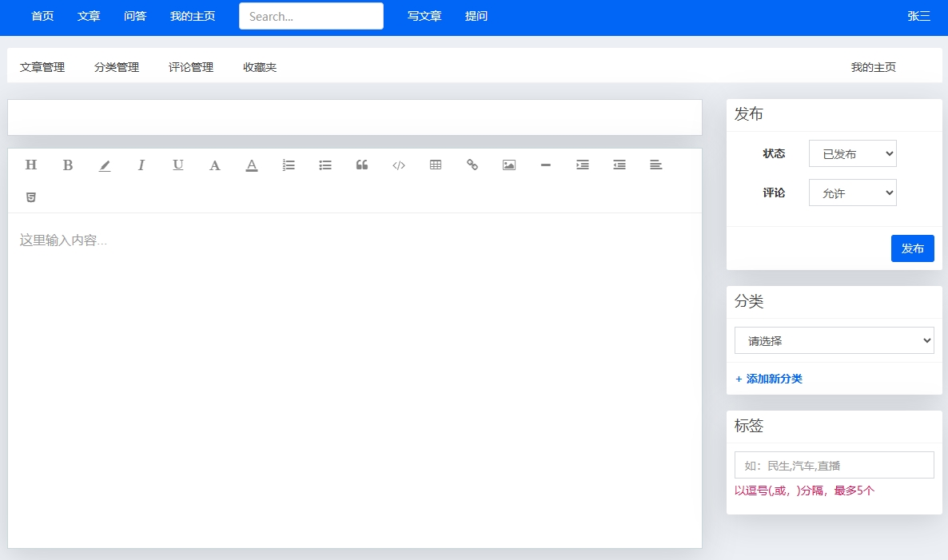Click 写文章 in the top bar
Screen dimensions: 948x560
424,16
